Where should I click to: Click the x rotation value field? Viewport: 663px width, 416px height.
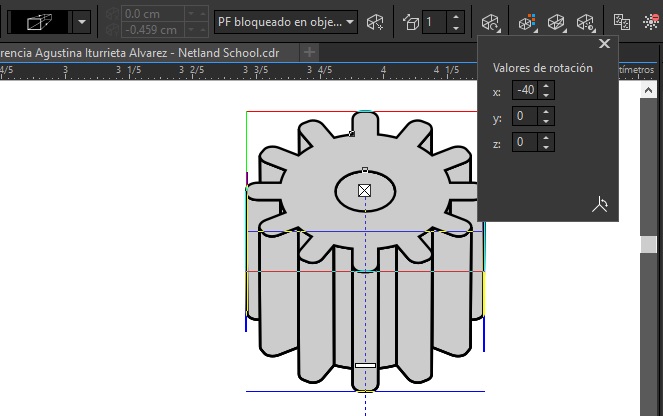click(x=525, y=90)
